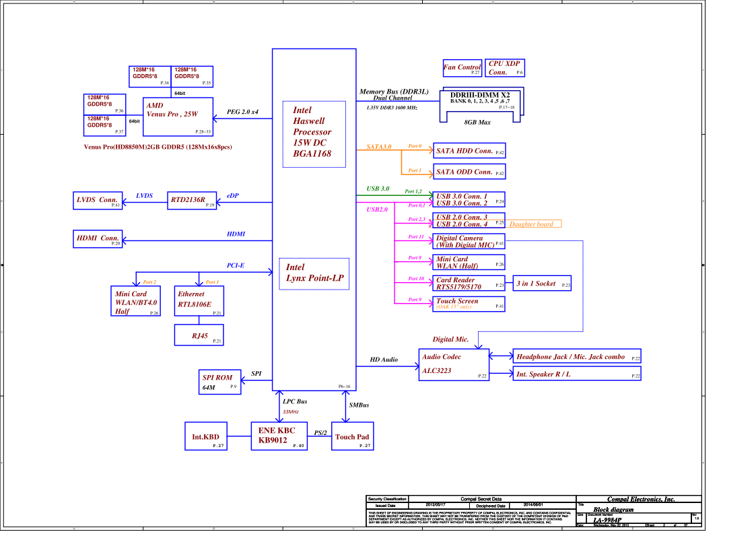Select the Daughter board label box
Screen dimensions: 756x534
point(534,224)
